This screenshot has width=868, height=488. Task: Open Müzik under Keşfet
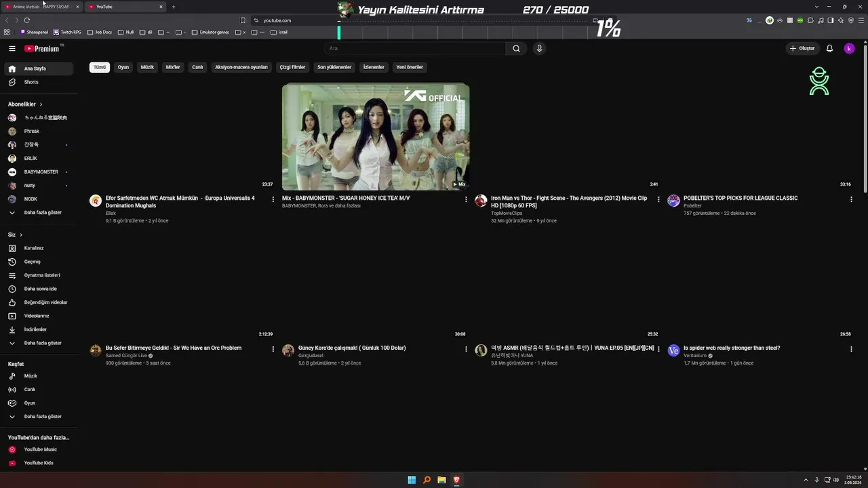[x=39, y=375]
